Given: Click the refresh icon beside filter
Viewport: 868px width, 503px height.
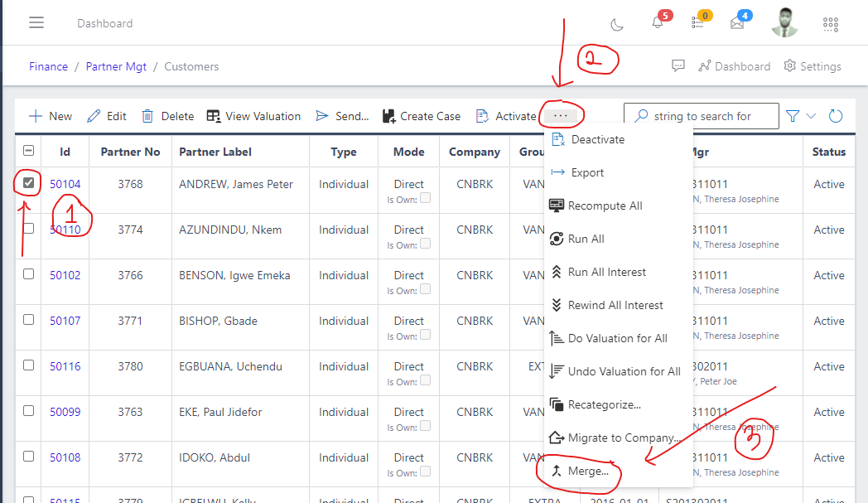Looking at the screenshot, I should (836, 116).
